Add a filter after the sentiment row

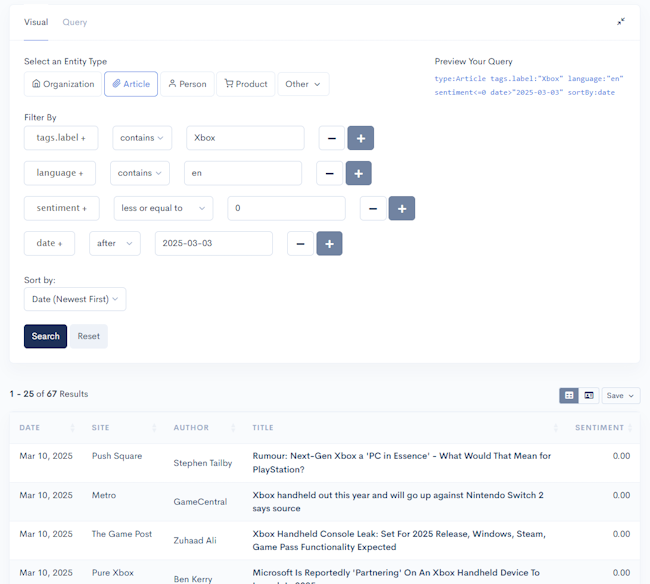tap(402, 208)
